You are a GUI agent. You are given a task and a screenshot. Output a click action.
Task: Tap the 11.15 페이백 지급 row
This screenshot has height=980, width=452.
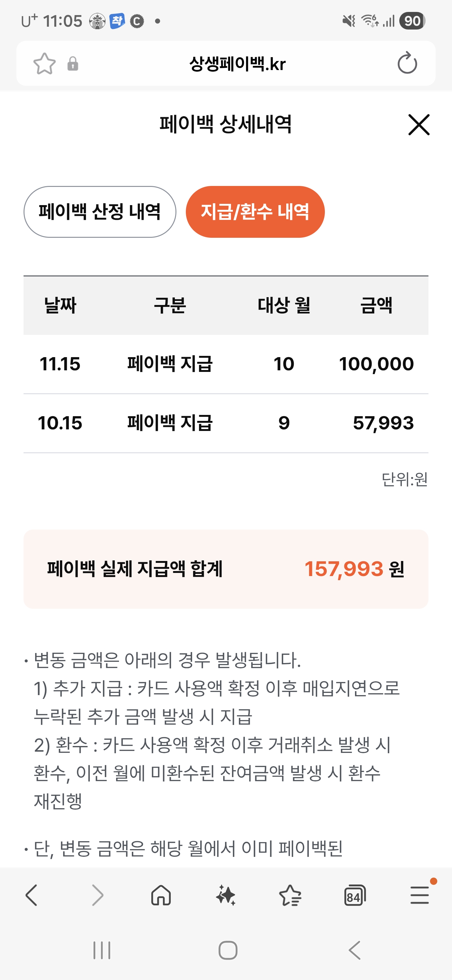[x=226, y=364]
